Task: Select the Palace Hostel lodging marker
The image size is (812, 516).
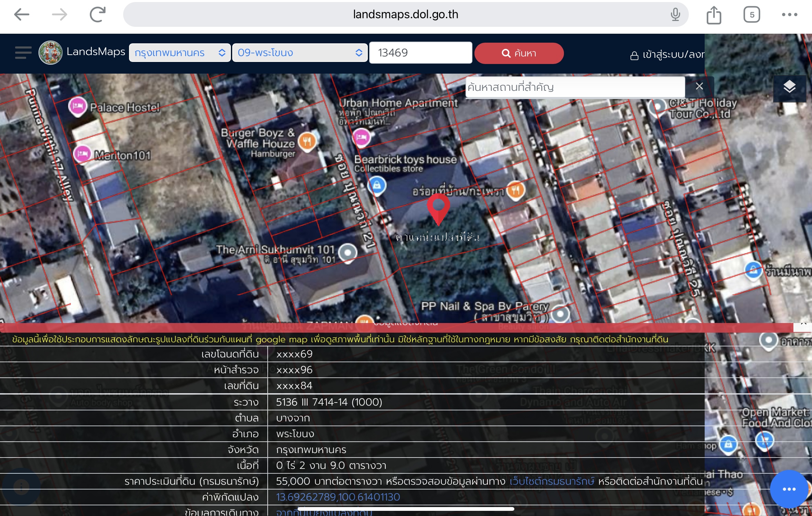Action: 78,106
